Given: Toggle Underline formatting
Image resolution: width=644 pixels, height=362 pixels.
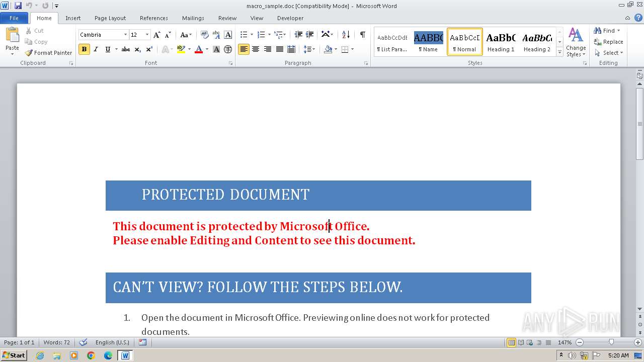Looking at the screenshot, I should pyautogui.click(x=107, y=49).
